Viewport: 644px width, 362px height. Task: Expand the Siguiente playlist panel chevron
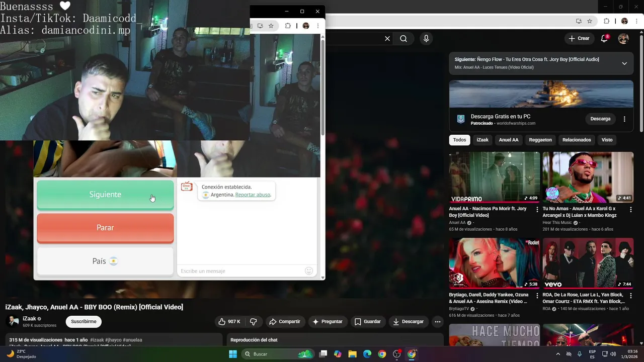tap(624, 63)
